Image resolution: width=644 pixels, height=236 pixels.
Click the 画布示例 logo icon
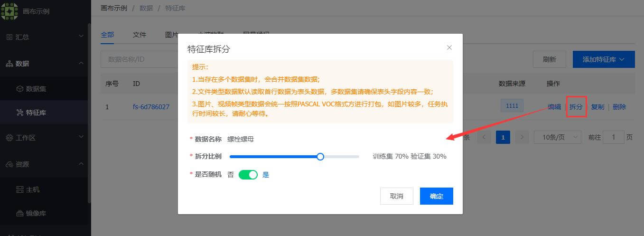9,10
